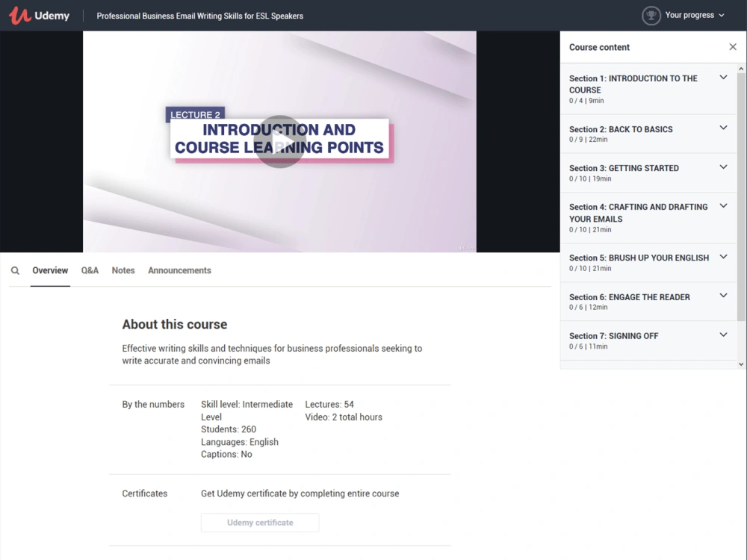
Task: Select Section 5: BRUSH UP YOUR ENGLISH title
Action: click(x=639, y=258)
